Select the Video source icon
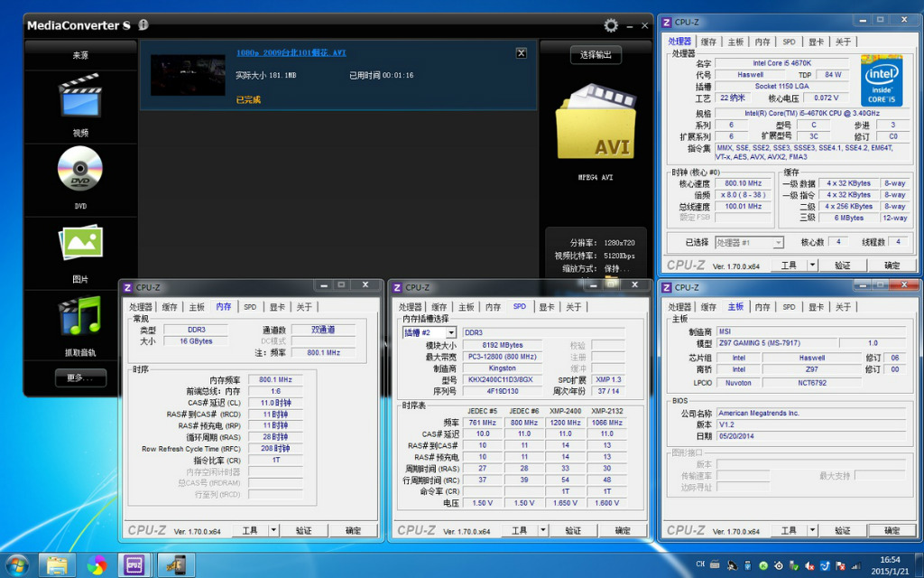 coord(80,96)
